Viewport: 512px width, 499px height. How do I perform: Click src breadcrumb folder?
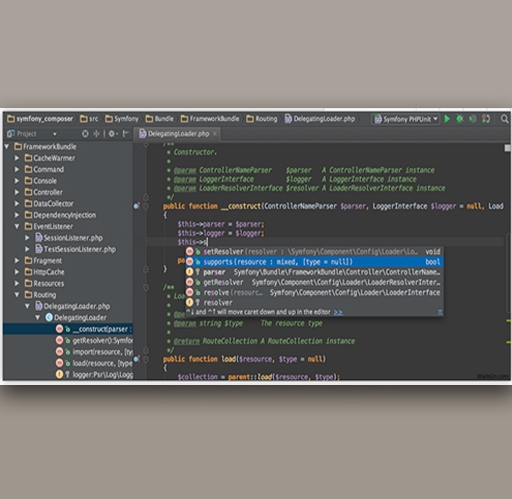89,119
